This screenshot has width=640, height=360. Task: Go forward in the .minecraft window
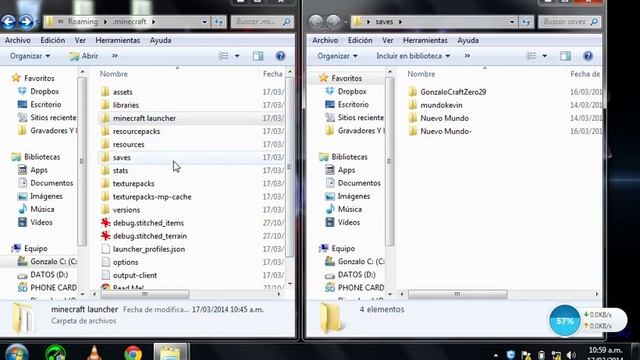[x=25, y=22]
